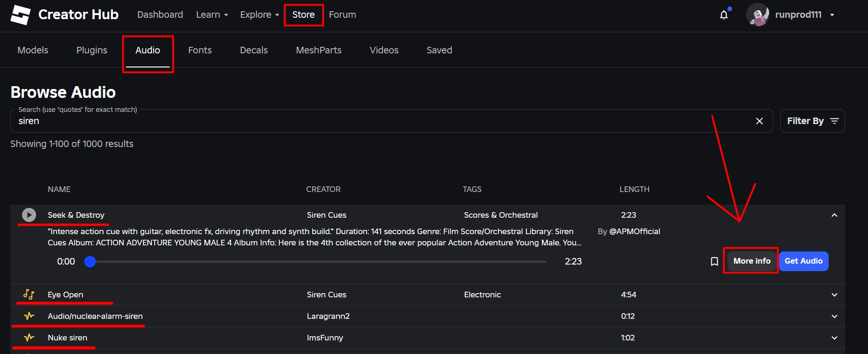Viewport: 868px width, 354px height.
Task: Click the waveform icon for Nuke siren
Action: [29, 338]
